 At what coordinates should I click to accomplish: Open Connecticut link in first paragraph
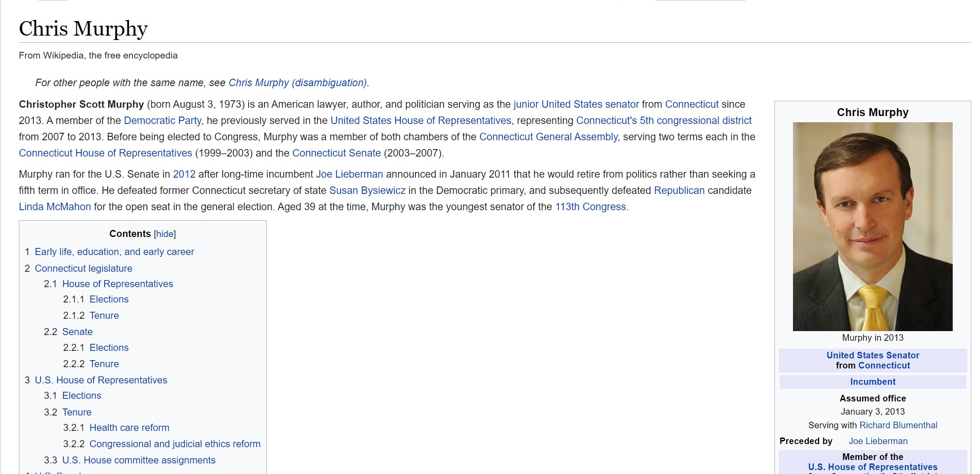pos(692,104)
